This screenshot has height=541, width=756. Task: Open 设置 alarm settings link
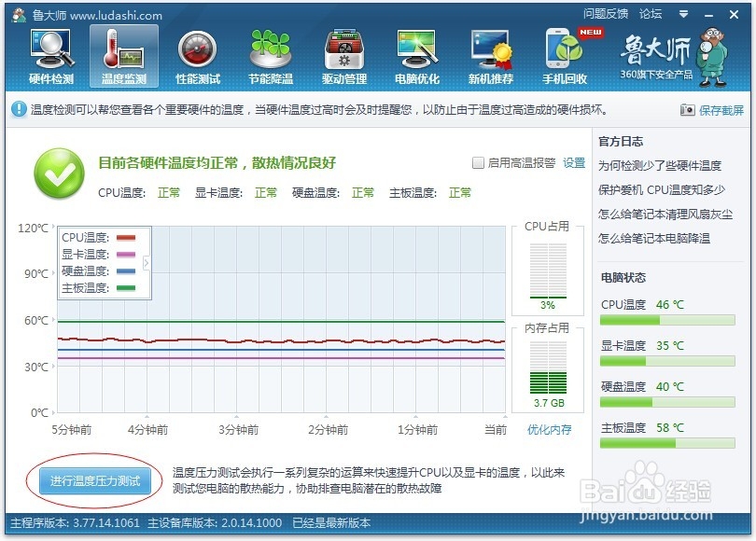pos(574,163)
